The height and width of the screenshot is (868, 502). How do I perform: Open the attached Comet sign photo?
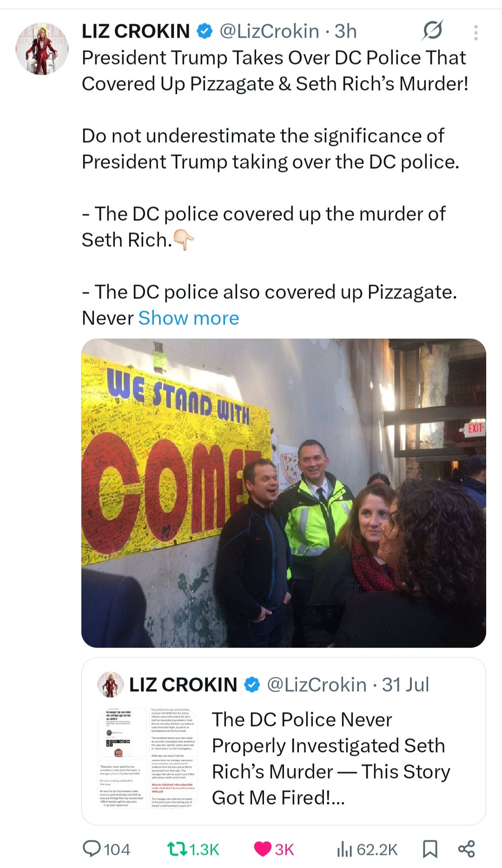(284, 493)
